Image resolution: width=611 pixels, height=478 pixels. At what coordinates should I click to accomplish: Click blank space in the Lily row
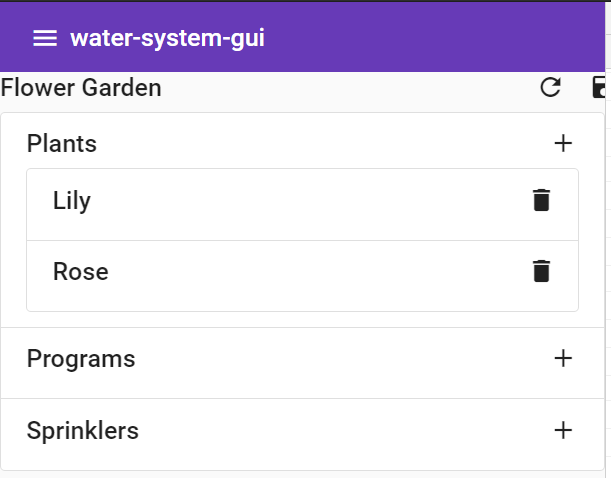(300, 201)
